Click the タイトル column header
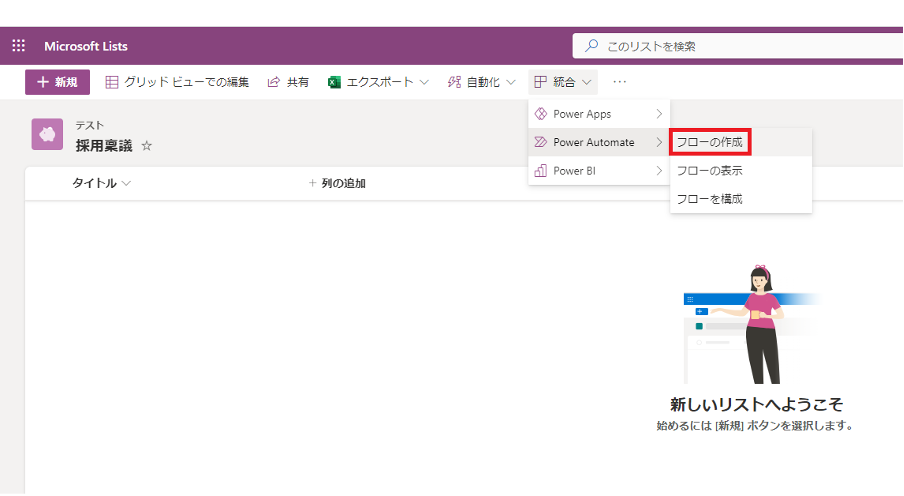Viewport: 904px width, 496px height. point(94,183)
